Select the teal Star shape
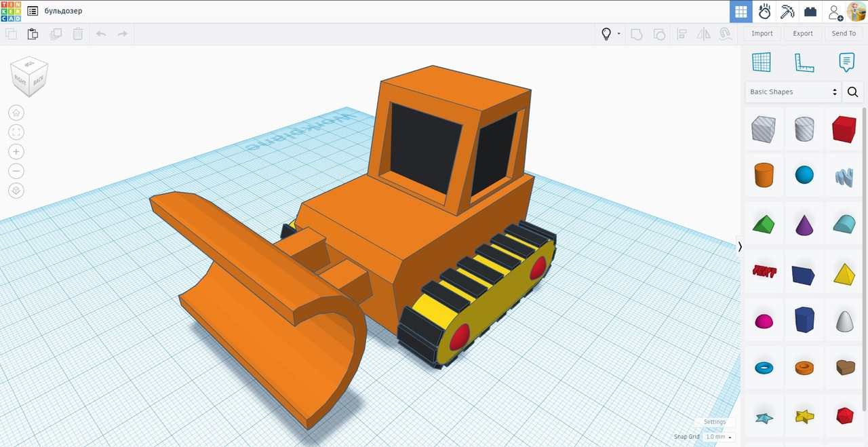The width and height of the screenshot is (868, 447). (x=764, y=416)
